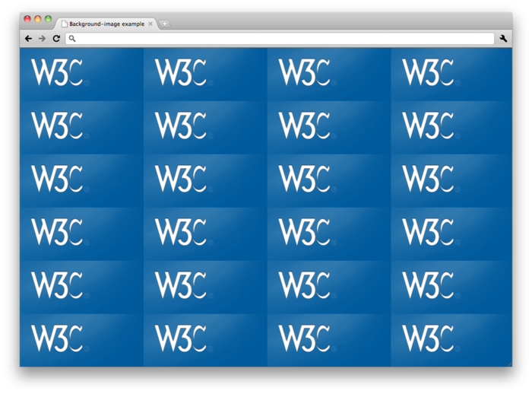Click the window resize grip corner
Image resolution: width=532 pixels, height=394 pixels.
(509, 364)
